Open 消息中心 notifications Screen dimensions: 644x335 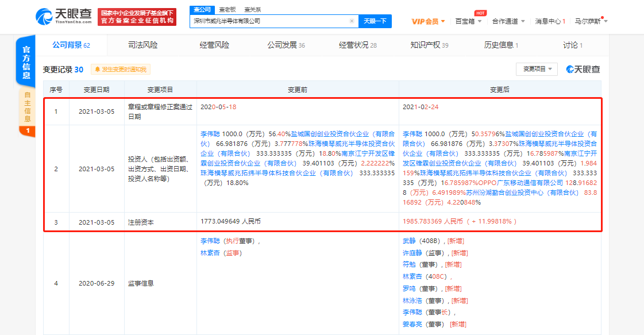550,21
